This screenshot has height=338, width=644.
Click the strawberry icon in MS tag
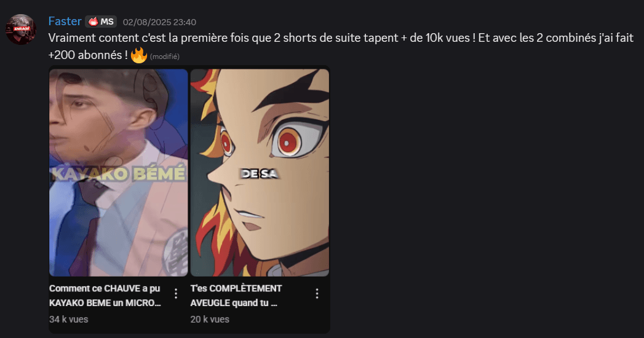[x=93, y=22]
